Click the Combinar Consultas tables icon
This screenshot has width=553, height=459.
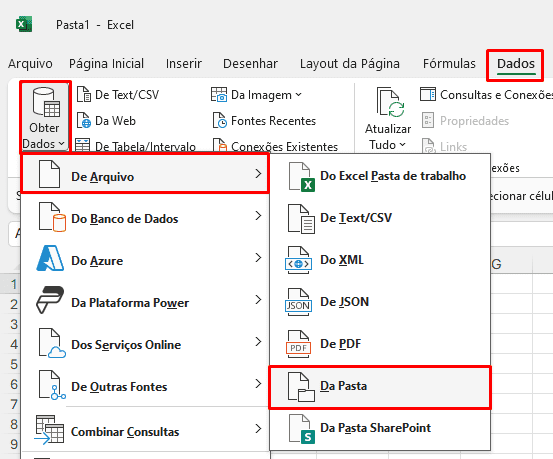[49, 430]
